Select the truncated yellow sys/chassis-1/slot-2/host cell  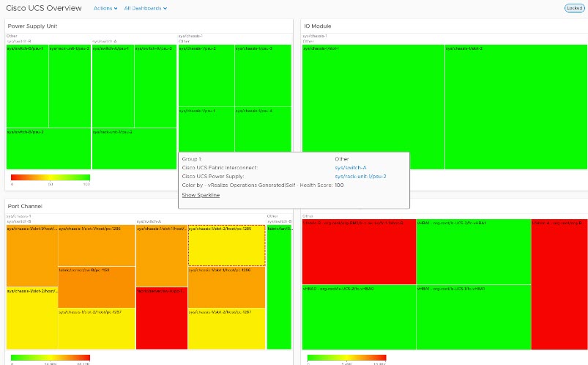pyautogui.click(x=32, y=318)
